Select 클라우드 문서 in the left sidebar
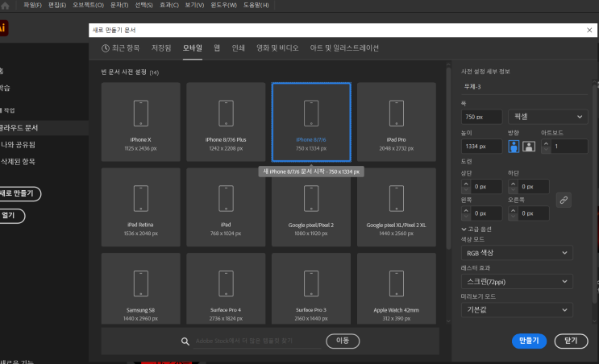This screenshot has width=599, height=364. coord(44,128)
